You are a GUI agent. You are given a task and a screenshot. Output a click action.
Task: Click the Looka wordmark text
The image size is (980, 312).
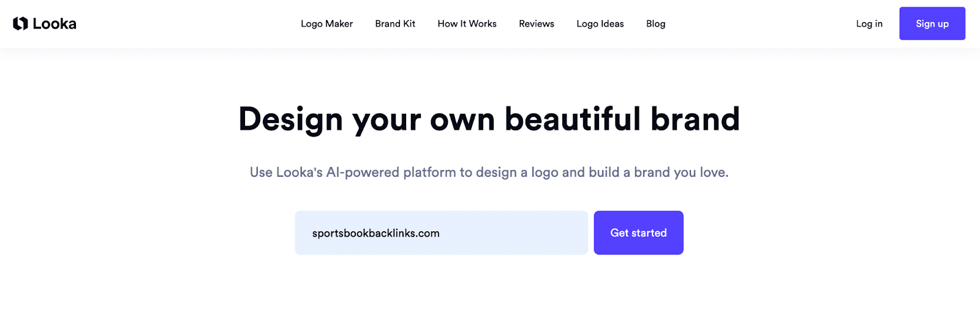(55, 24)
